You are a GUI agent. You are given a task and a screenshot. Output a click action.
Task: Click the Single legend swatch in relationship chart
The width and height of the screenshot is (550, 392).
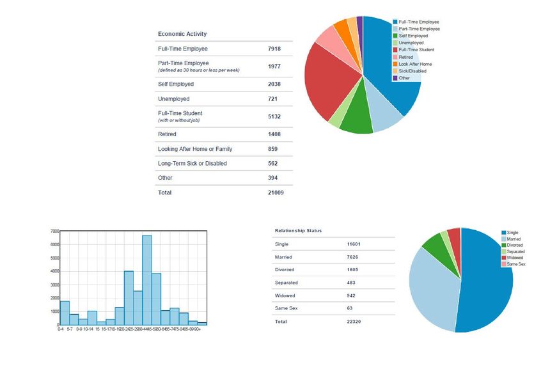(x=504, y=233)
